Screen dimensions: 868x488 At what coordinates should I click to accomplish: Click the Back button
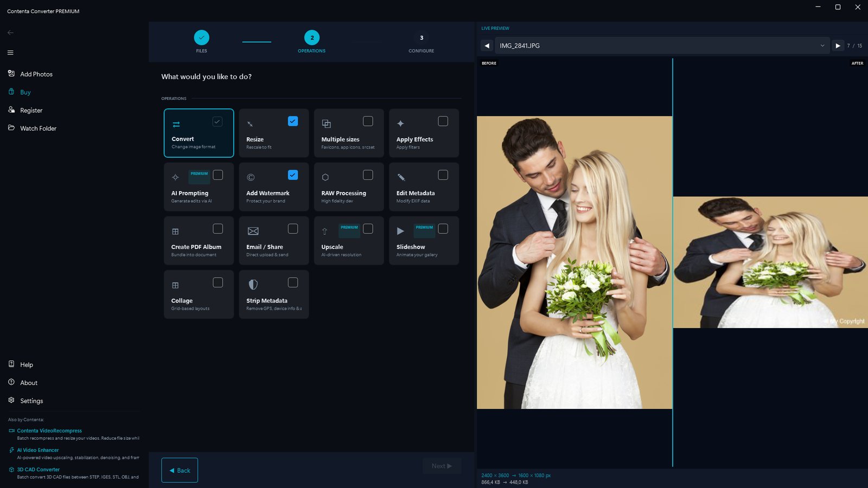pos(180,470)
